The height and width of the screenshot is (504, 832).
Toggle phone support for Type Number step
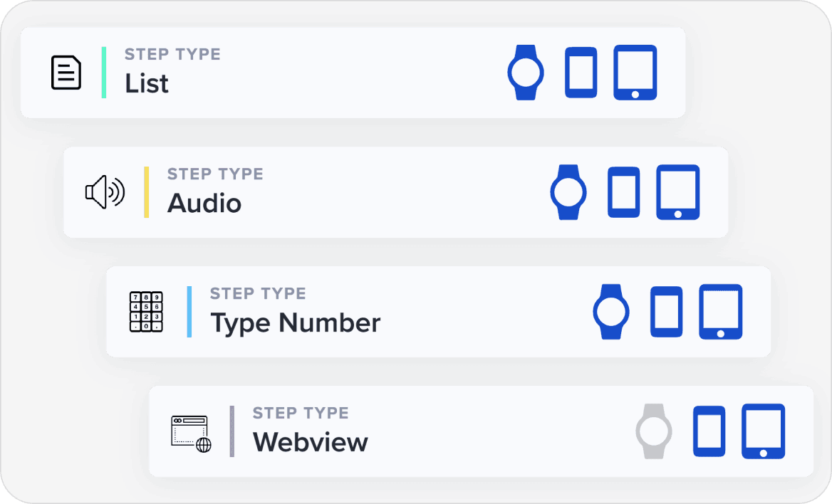(666, 312)
